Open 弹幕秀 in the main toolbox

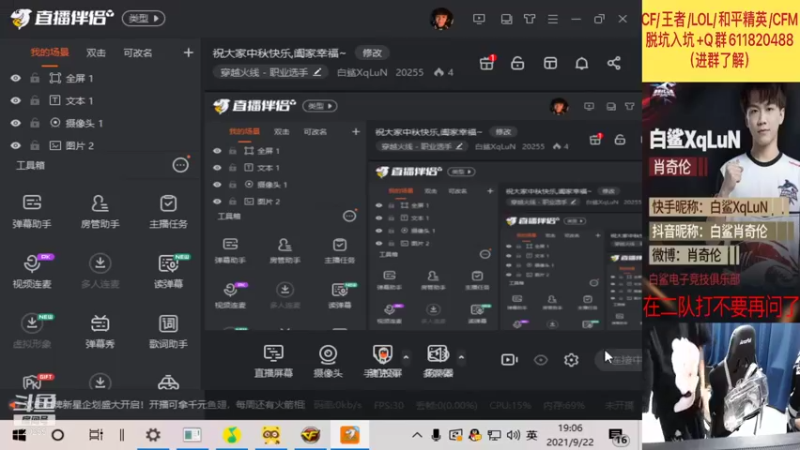pos(100,331)
